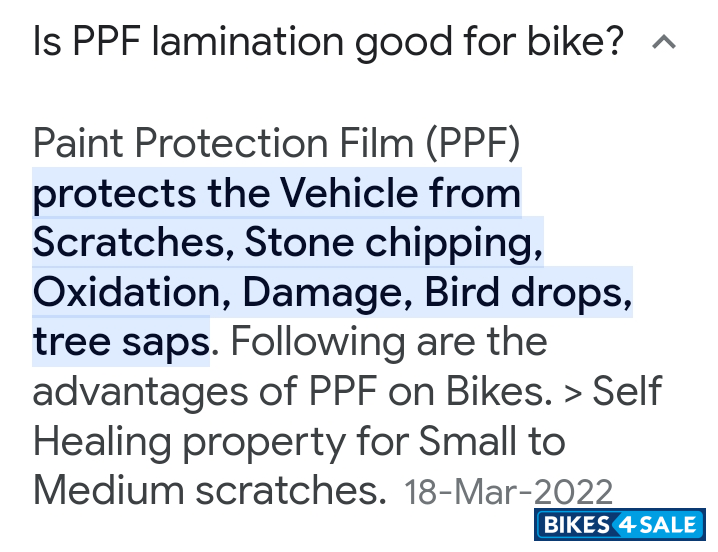This screenshot has height=552, width=718.
Task: Click the Bikes4Sale watermark logo
Action: [x=620, y=526]
